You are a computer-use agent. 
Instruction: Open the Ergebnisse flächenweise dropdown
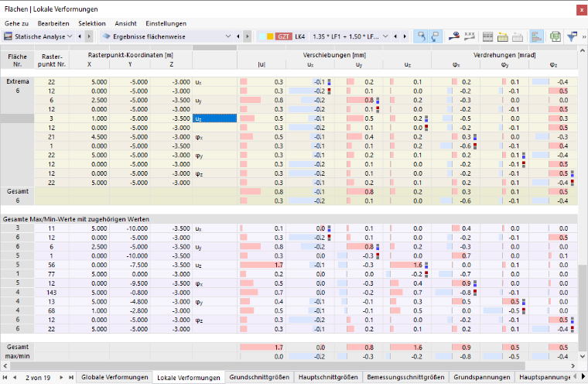coord(228,36)
